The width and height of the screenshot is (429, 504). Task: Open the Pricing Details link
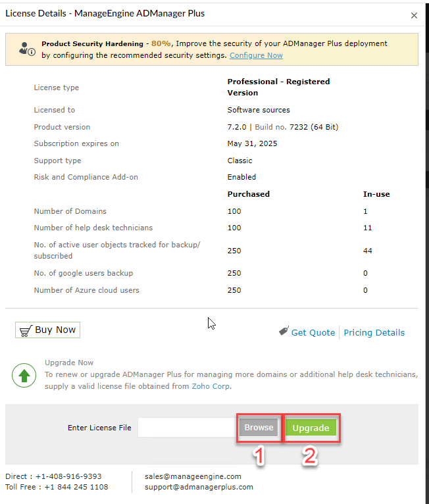[x=374, y=332]
